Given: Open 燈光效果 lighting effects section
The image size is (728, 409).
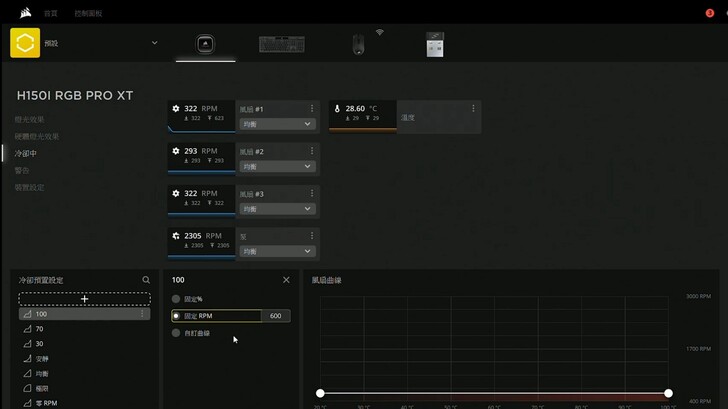Looking at the screenshot, I should point(29,119).
